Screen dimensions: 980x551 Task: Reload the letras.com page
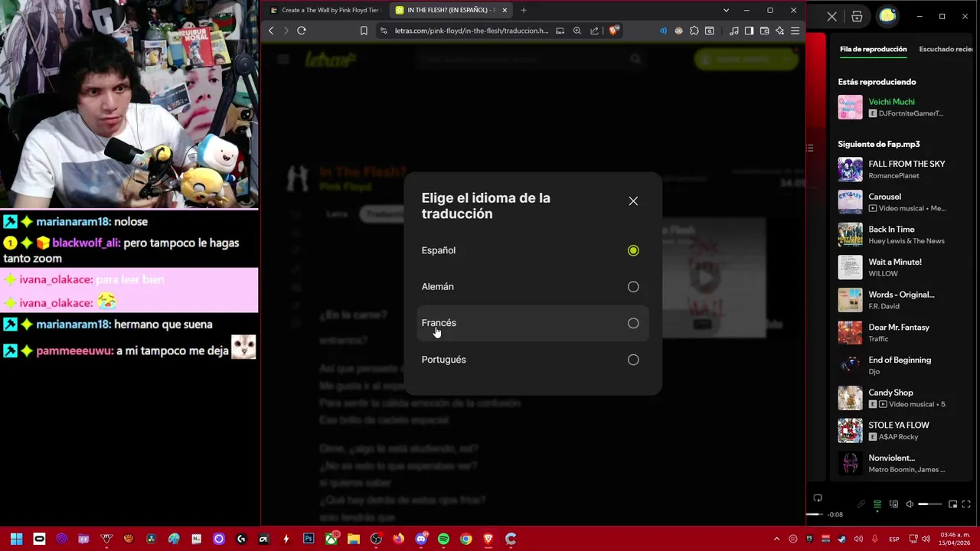click(302, 31)
